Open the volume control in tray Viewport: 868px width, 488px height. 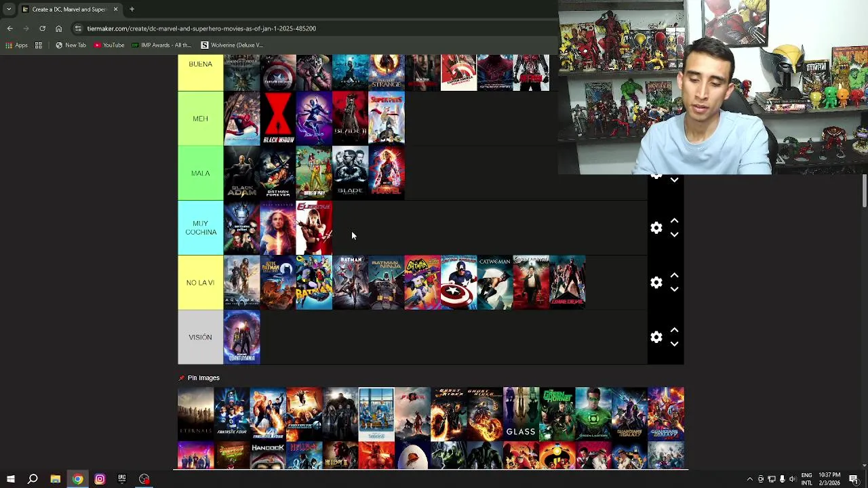(792, 479)
